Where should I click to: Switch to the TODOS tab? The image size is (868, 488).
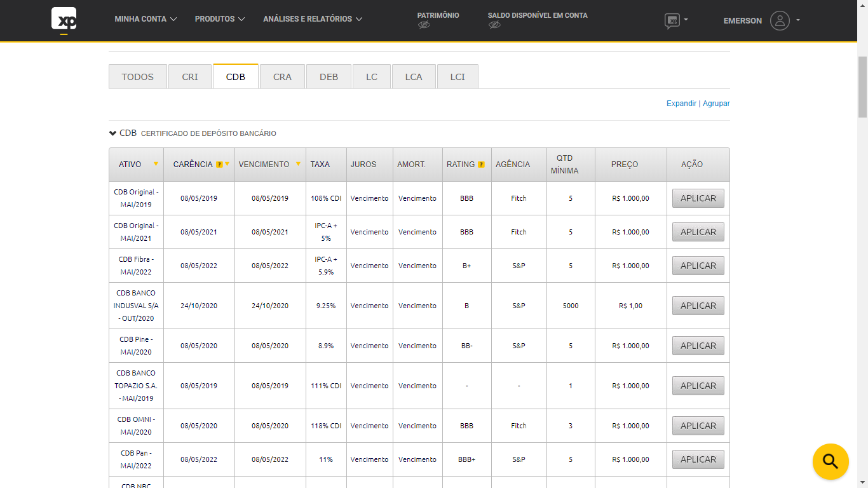pos(138,77)
